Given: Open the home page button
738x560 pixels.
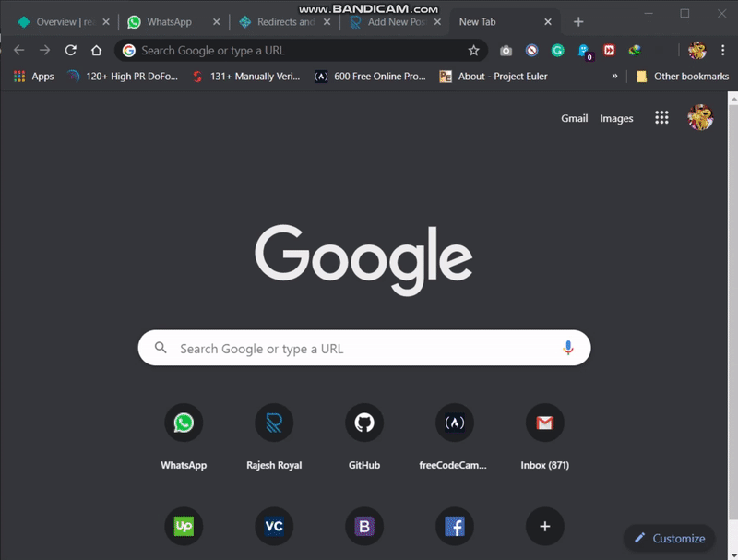Looking at the screenshot, I should [96, 50].
